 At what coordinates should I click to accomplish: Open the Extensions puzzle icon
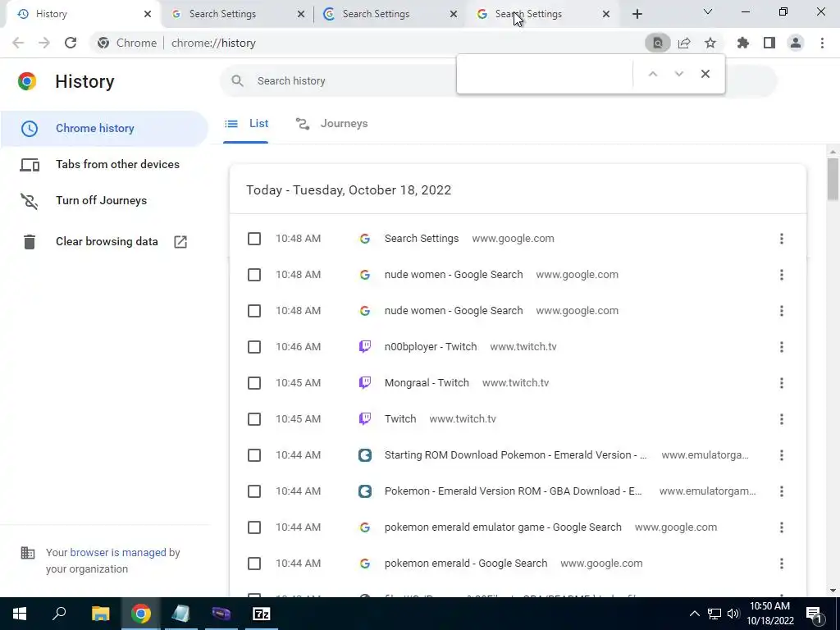point(743,43)
